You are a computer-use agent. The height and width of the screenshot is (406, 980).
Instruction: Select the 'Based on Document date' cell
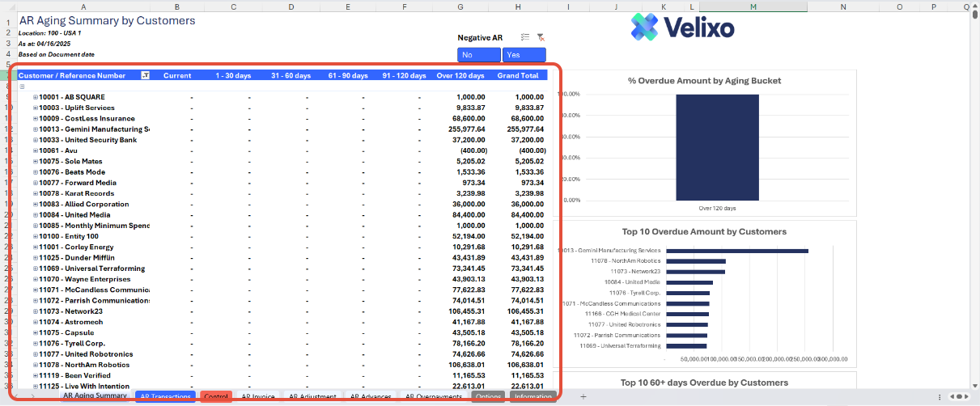56,54
